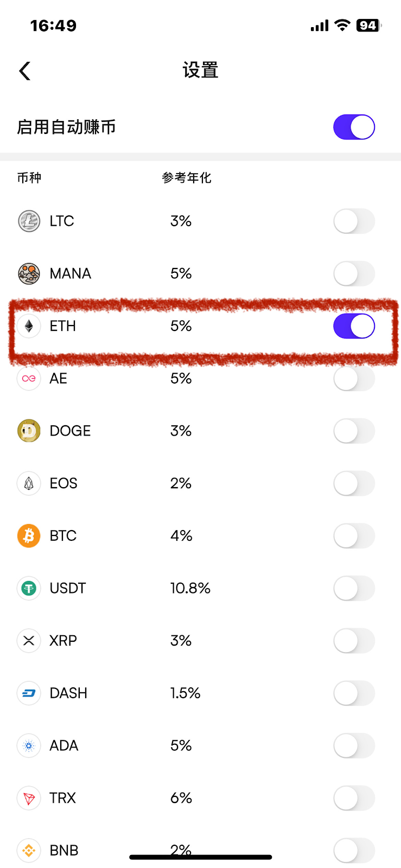Tap the Dogecoin DOGE icon
The width and height of the screenshot is (401, 868).
coord(29,431)
